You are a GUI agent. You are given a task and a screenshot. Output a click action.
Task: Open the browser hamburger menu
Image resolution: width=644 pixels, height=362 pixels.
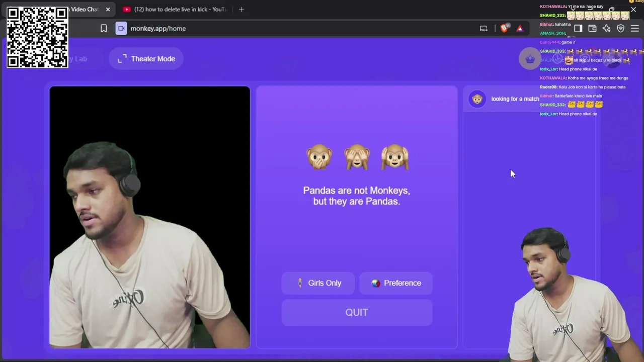634,29
